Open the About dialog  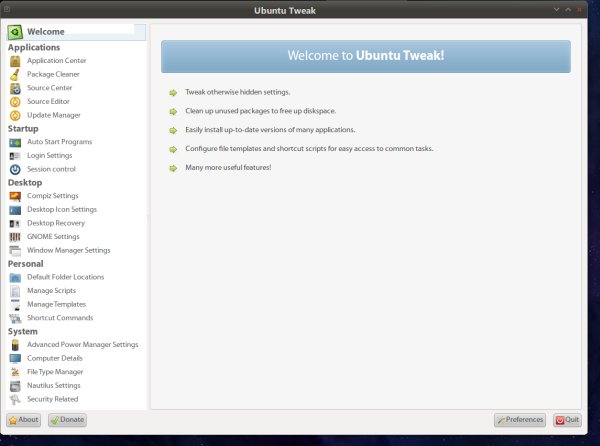(x=23, y=420)
